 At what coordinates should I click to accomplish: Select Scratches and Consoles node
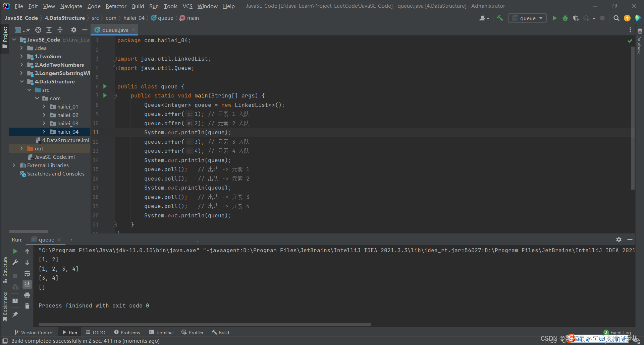click(56, 174)
